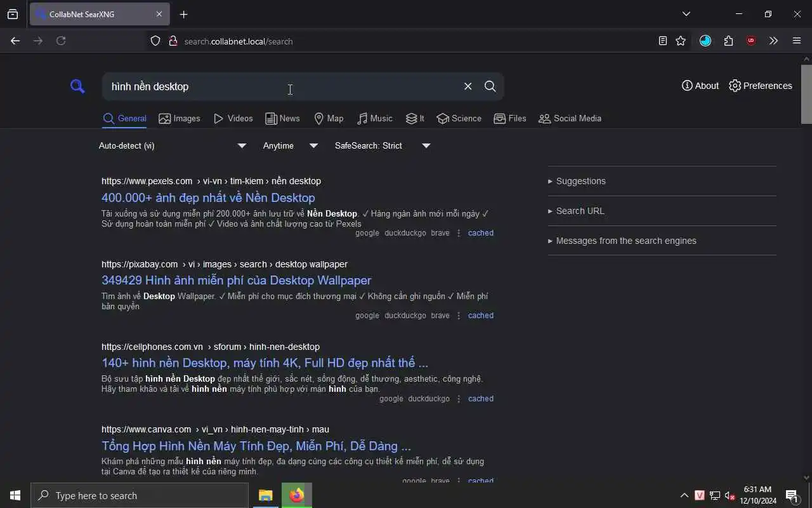The height and width of the screenshot is (508, 812).
Task: Open Firefox application menu
Action: coord(797,41)
